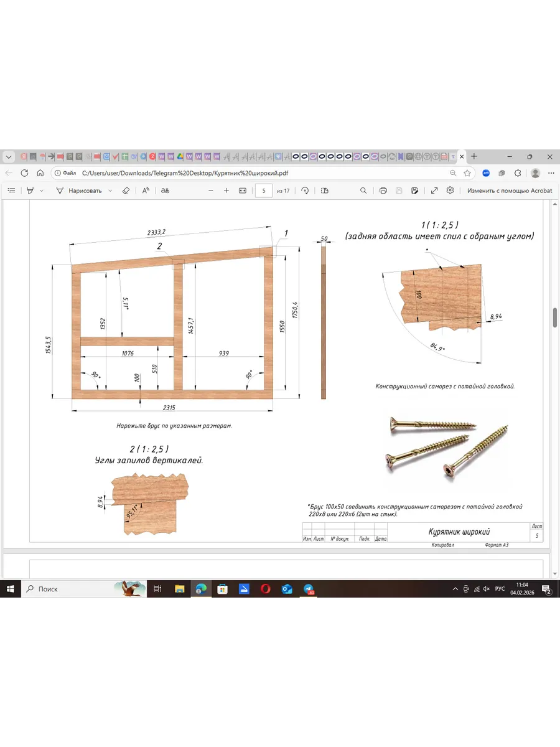Screen dimensions: 560x747
Task: Open the table of contents sidebar
Action: coord(11,190)
